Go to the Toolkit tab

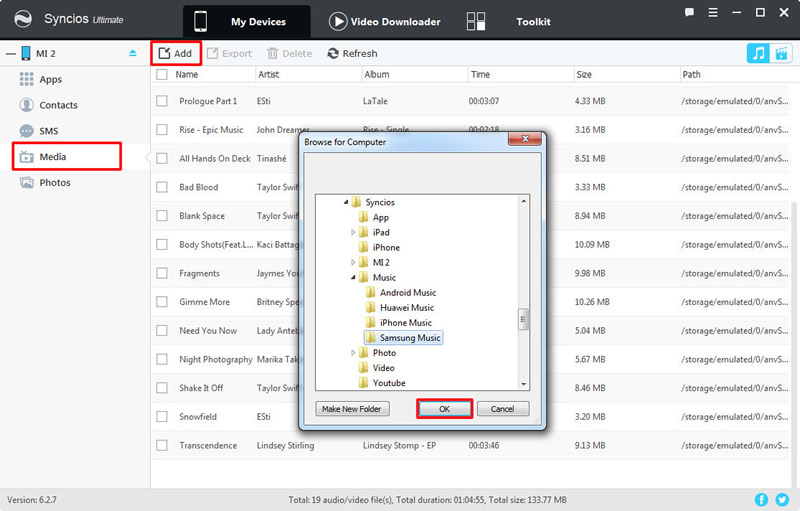508,21
